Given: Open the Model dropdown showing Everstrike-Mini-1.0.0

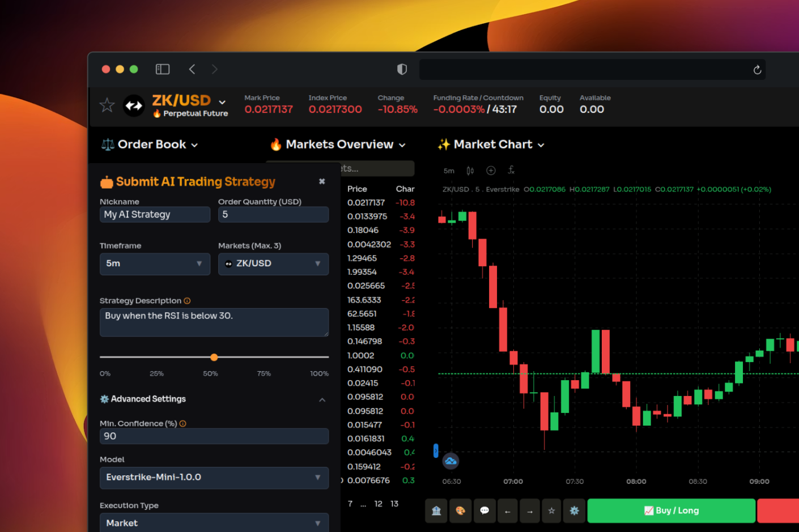Looking at the screenshot, I should pyautogui.click(x=214, y=478).
